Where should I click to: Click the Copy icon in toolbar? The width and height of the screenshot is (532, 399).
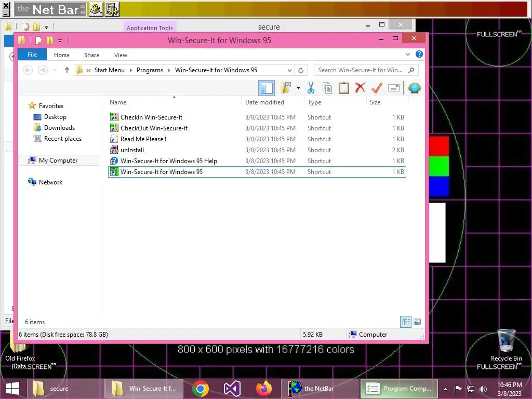pyautogui.click(x=327, y=88)
